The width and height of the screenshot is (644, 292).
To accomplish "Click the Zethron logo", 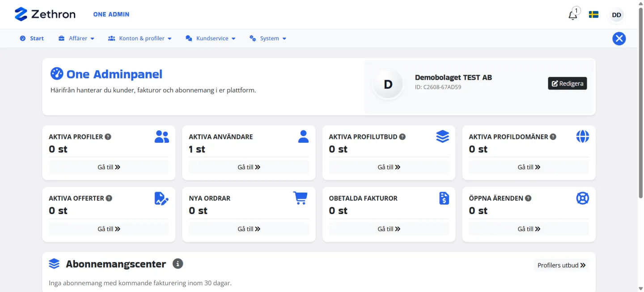I will [45, 14].
